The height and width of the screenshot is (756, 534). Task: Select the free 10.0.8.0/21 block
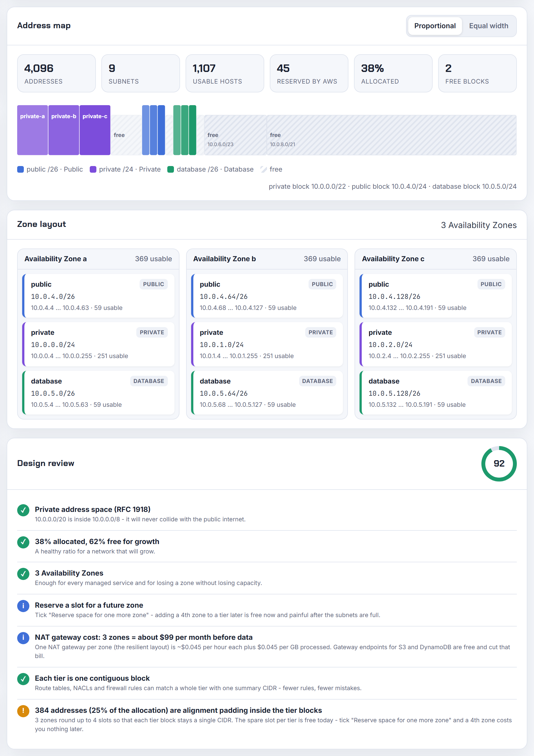tap(392, 135)
